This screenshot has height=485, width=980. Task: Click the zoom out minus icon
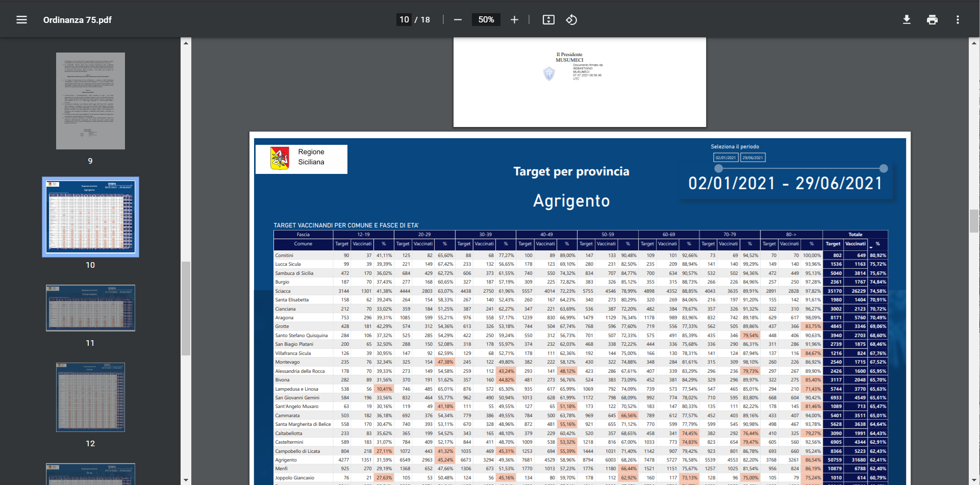[458, 20]
